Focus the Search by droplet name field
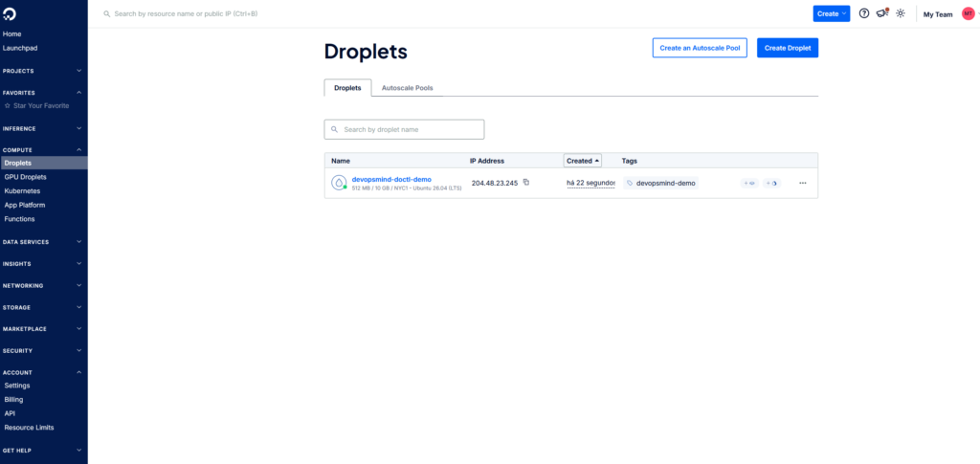The height and width of the screenshot is (464, 980). click(404, 129)
